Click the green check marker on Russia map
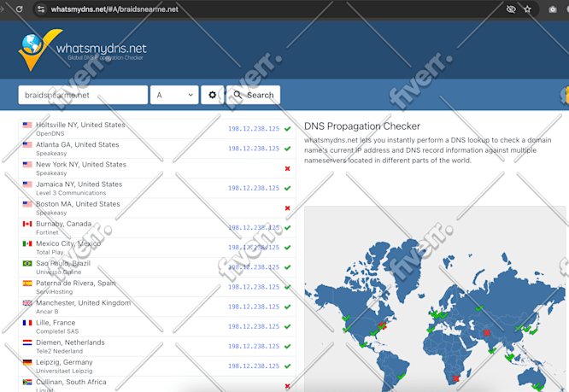Screen dimensions: 569x392 pyautogui.click(x=479, y=307)
